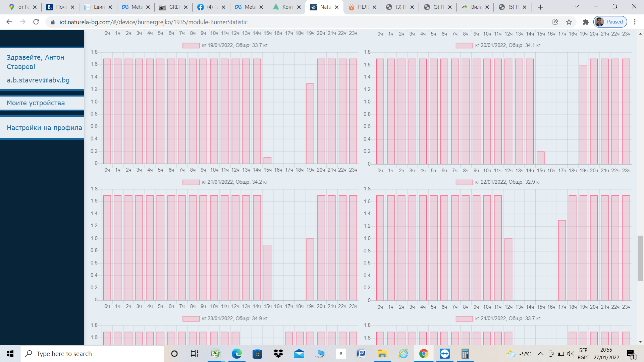Toggle 22/01/2022 dataset legend swatch

pos(464,182)
